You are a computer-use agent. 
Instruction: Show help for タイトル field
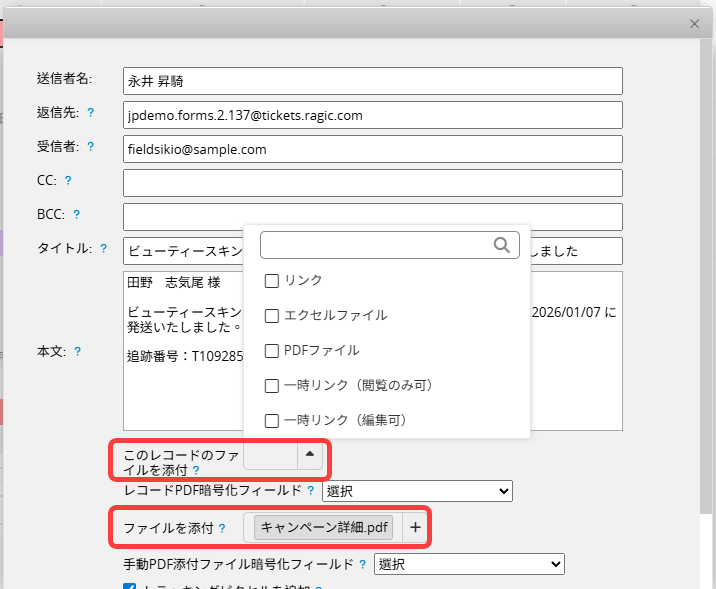103,248
